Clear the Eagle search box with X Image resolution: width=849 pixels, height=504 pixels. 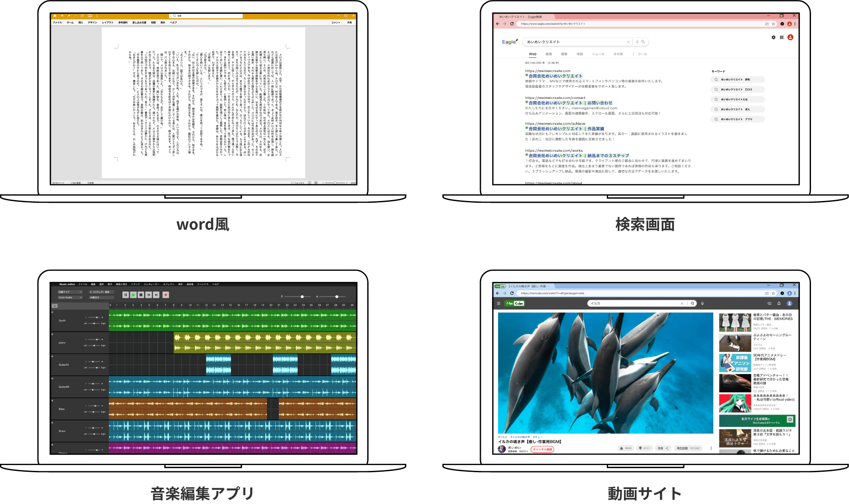tap(628, 42)
